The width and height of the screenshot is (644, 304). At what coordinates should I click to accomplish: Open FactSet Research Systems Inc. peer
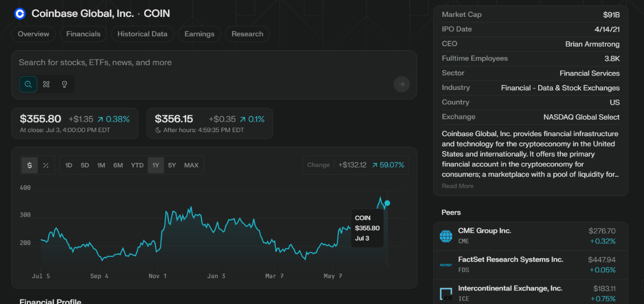pos(511,260)
